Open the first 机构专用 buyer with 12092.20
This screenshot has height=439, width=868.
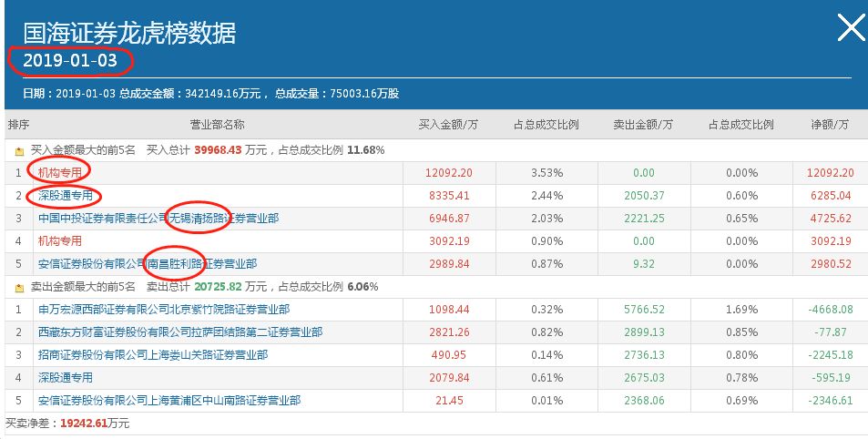click(x=60, y=173)
